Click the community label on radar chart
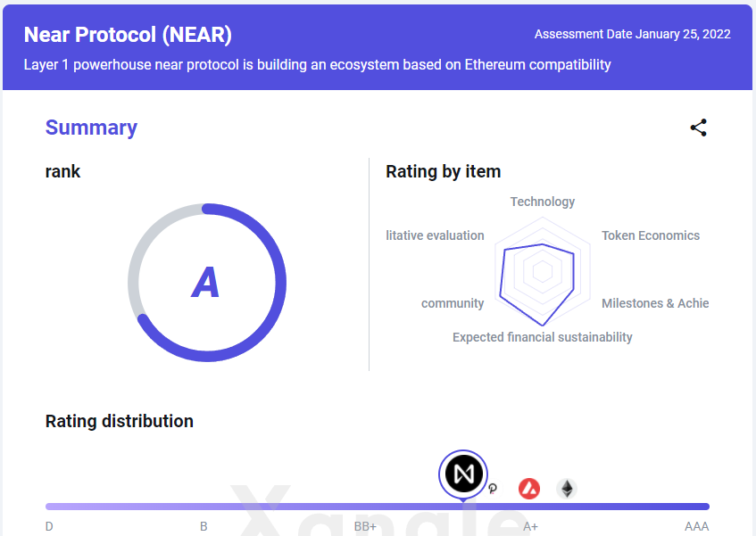The image size is (756, 536). 453,303
